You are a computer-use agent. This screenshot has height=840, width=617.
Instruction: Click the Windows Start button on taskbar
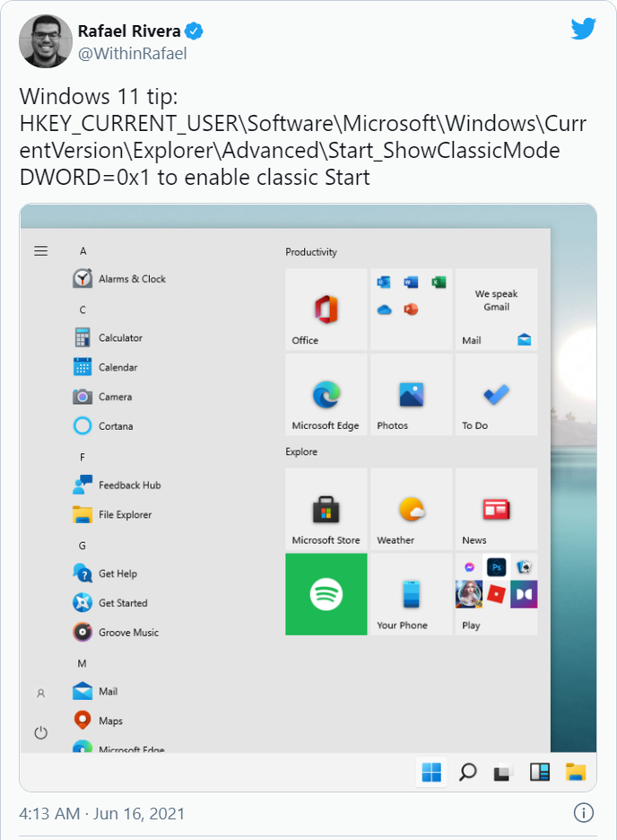pos(431,772)
